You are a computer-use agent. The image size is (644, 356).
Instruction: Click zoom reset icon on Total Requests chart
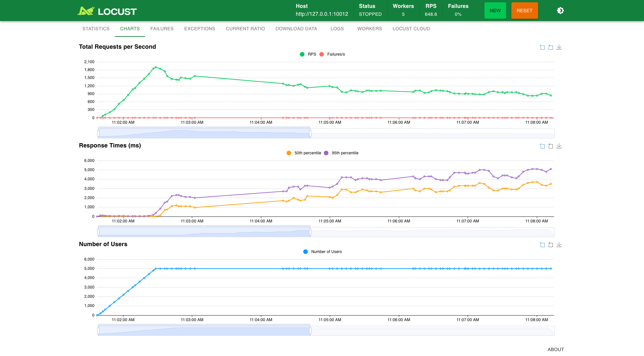551,47
